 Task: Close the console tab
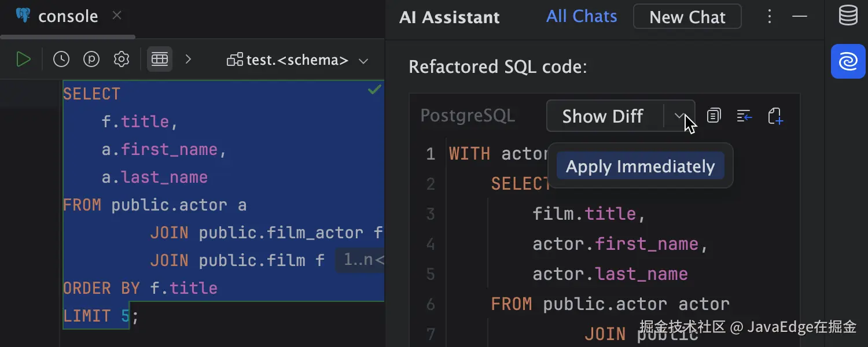(x=117, y=16)
